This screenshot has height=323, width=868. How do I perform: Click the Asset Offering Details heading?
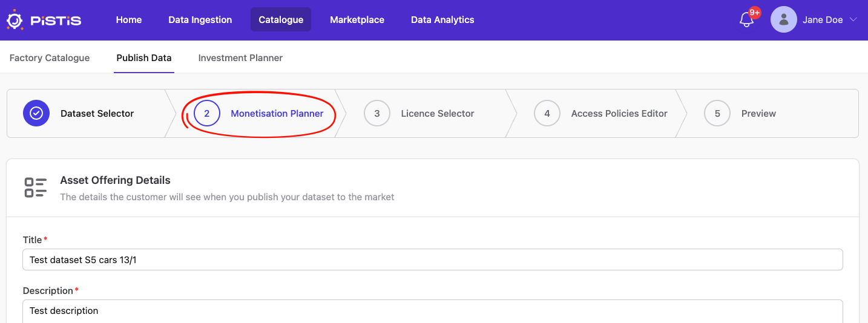point(115,180)
